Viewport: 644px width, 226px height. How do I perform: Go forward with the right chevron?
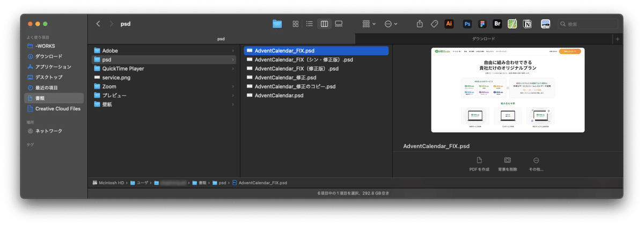pos(111,24)
